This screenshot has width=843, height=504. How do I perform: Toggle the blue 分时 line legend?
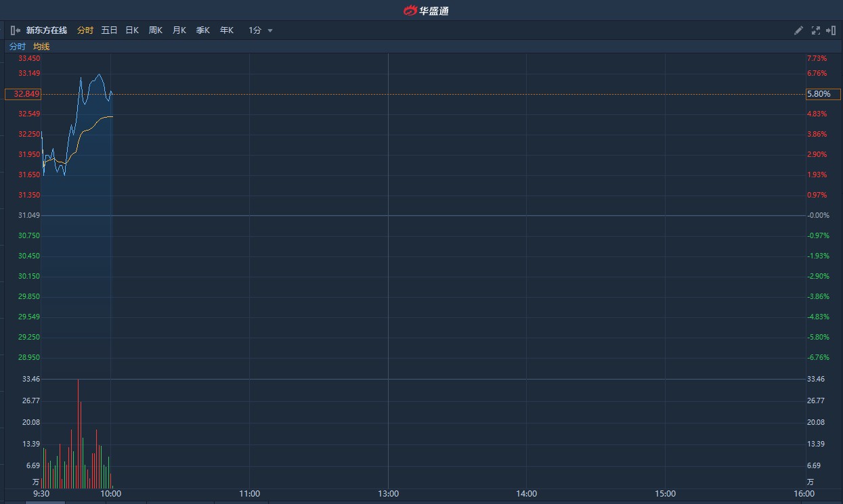point(17,47)
